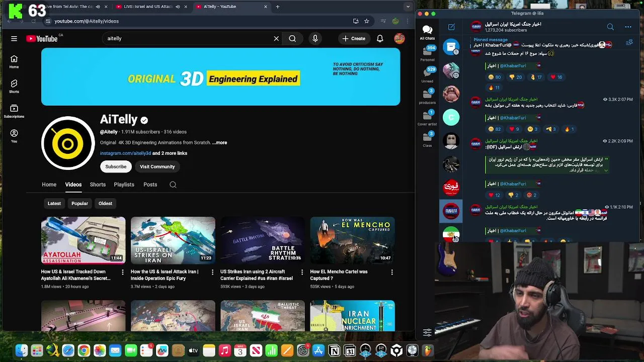Open Subscriptions in the YouTube sidebar

[x=14, y=112]
